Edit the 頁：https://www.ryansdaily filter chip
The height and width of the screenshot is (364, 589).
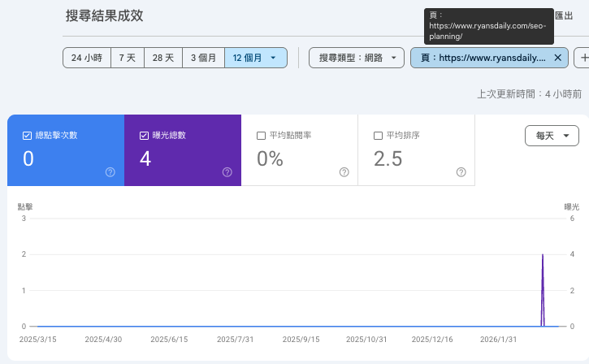click(480, 58)
